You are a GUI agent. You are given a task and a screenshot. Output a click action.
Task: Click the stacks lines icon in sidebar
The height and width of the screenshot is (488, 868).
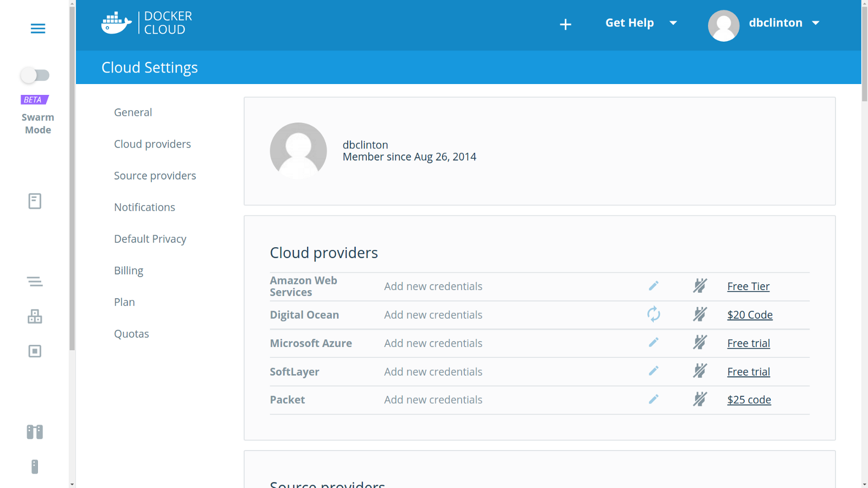pyautogui.click(x=35, y=281)
